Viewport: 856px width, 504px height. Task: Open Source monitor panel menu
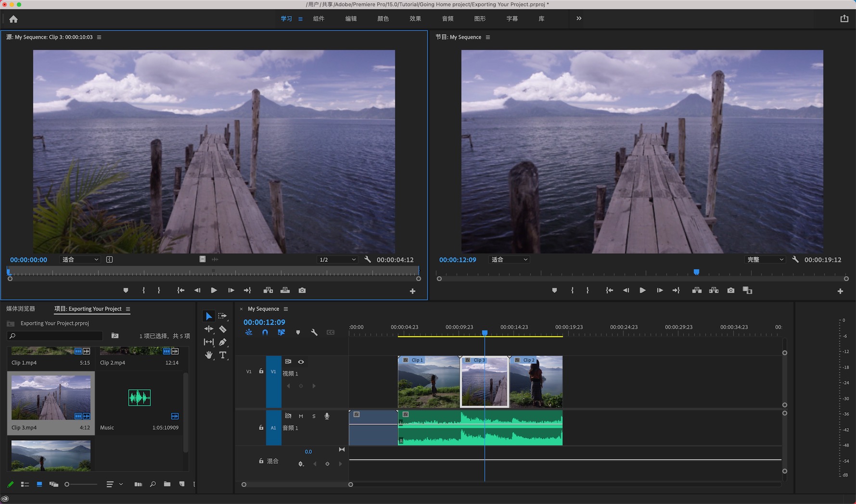99,37
